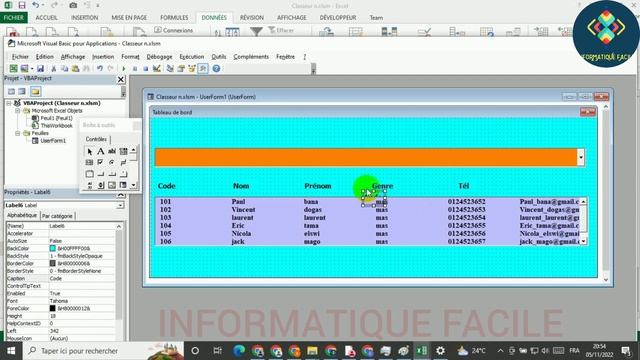Click the ForeColor black color swatch
Screen dimensions: 640x360
pos(53,308)
